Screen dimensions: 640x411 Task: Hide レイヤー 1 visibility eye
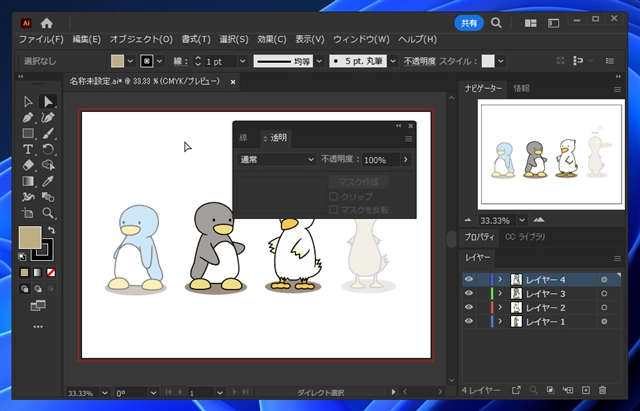point(469,321)
